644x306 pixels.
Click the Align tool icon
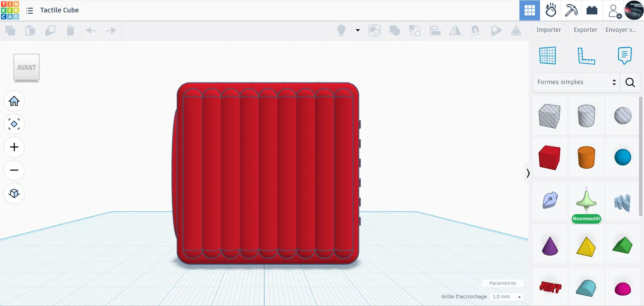435,31
